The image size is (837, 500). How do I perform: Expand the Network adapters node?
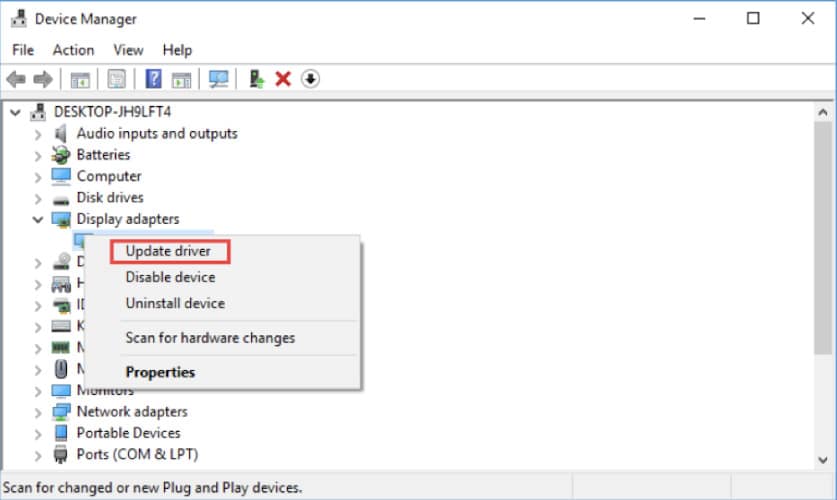[38, 412]
